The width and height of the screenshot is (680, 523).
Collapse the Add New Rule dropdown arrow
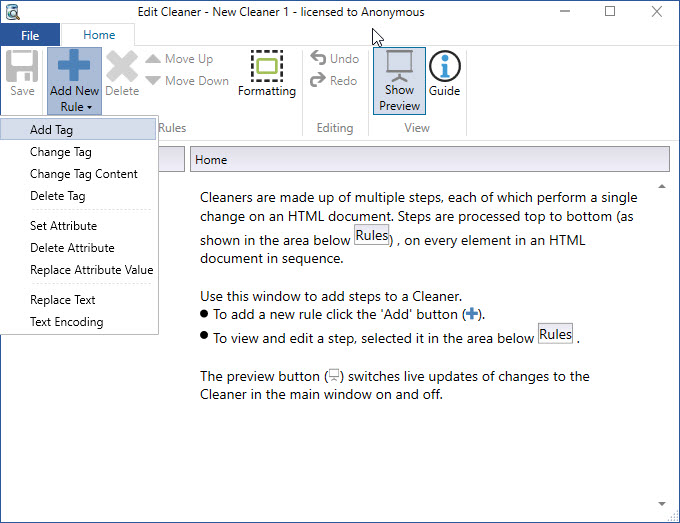[89, 107]
